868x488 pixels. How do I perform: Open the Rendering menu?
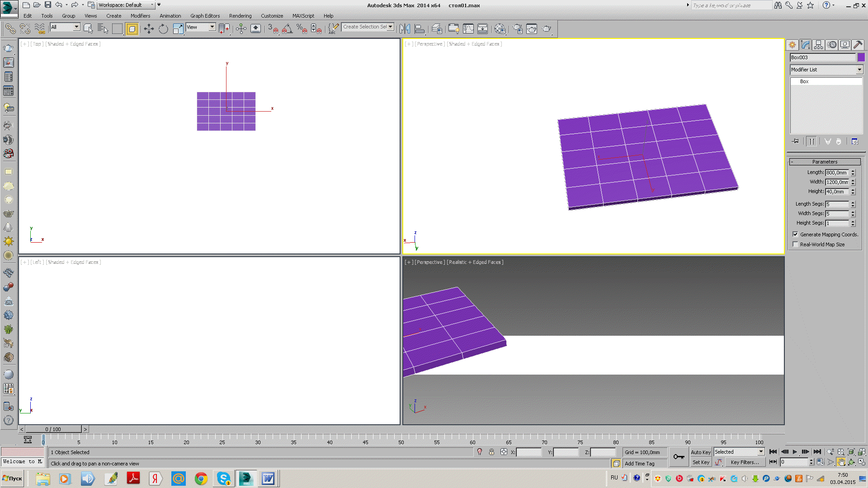[x=240, y=16]
